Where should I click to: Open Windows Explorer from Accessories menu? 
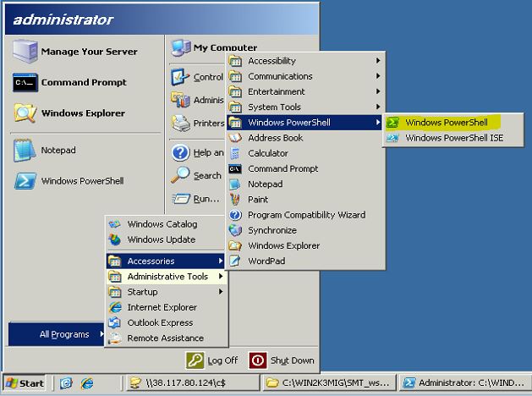(305, 245)
